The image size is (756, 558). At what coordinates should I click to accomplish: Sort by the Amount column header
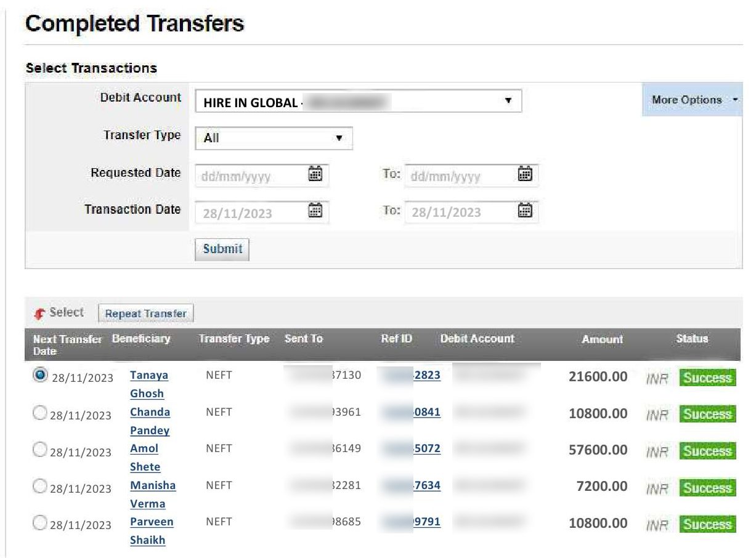coord(602,339)
